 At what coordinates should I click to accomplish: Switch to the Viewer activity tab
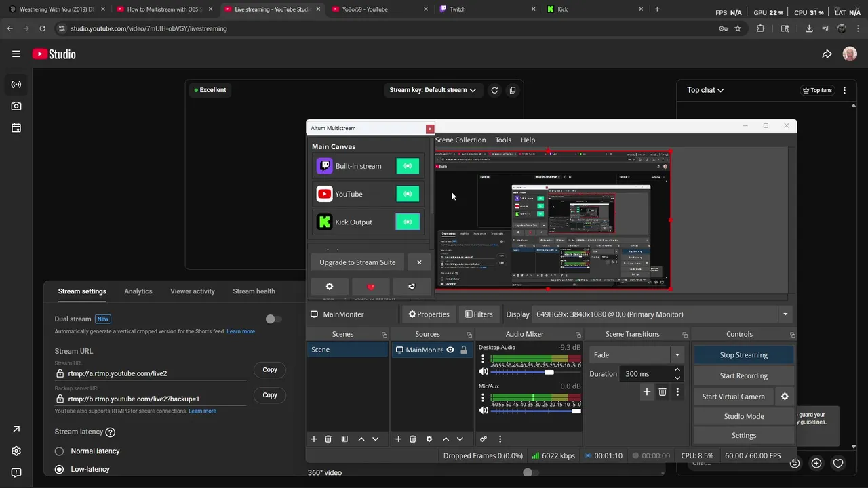pos(193,291)
